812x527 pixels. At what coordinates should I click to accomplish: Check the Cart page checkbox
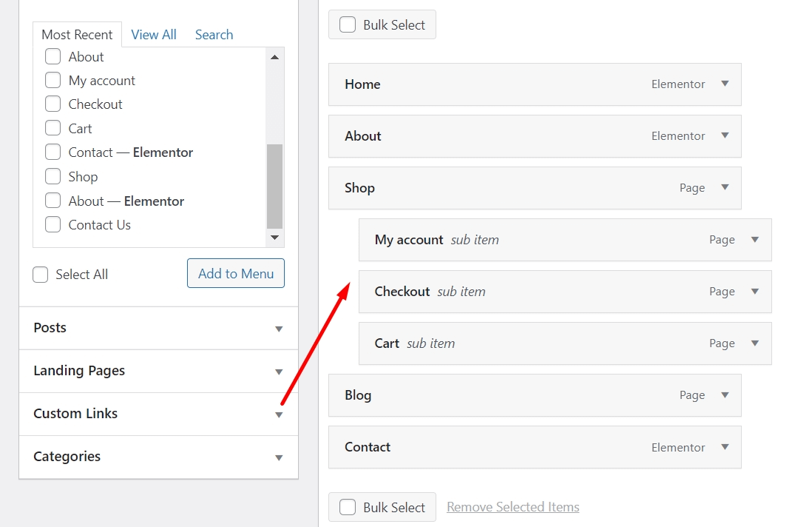click(x=53, y=128)
